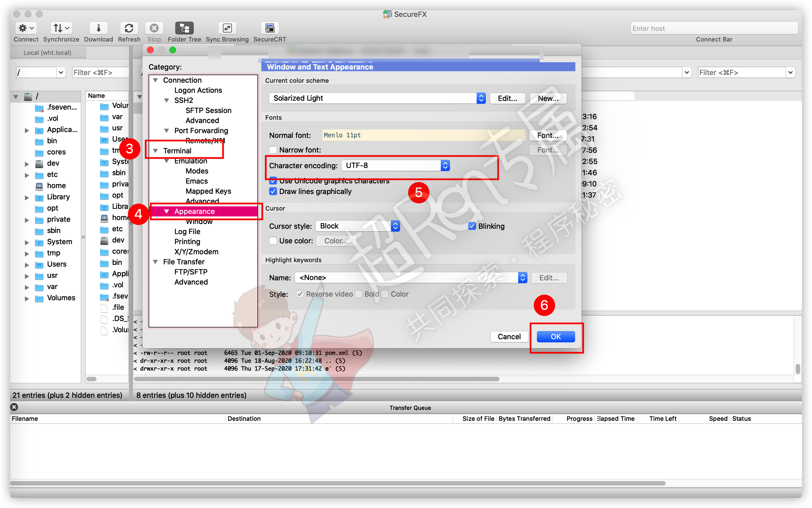Select the Log File category
Screen dimensions: 812x508
coord(187,232)
